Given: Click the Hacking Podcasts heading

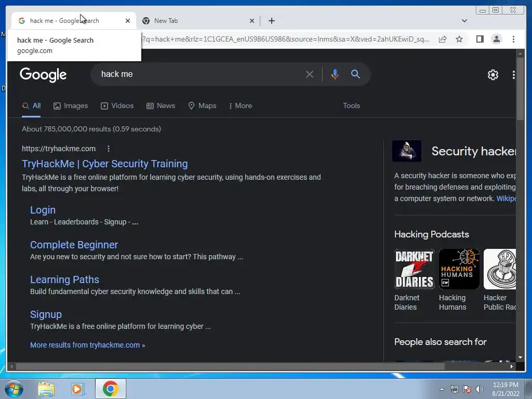Looking at the screenshot, I should (432, 234).
